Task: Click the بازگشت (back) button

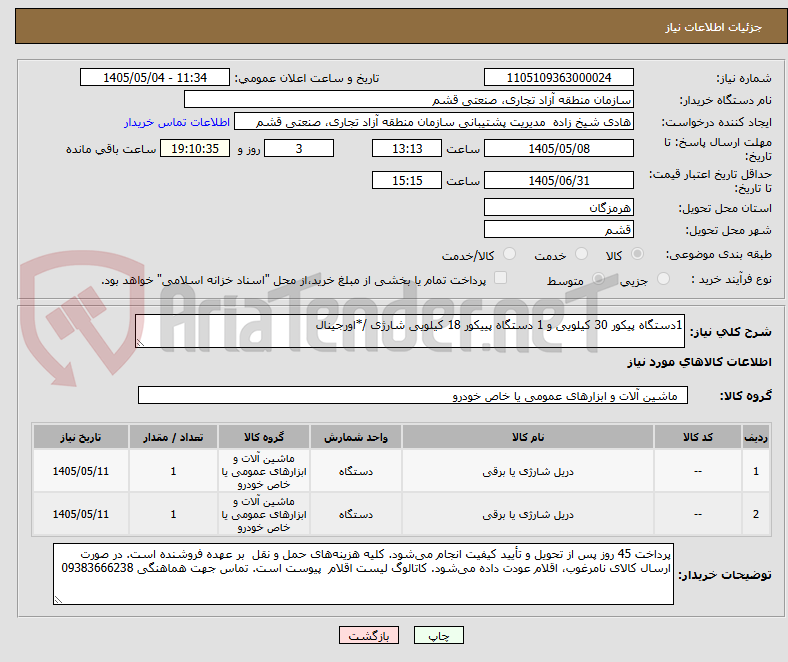Action: click(369, 635)
